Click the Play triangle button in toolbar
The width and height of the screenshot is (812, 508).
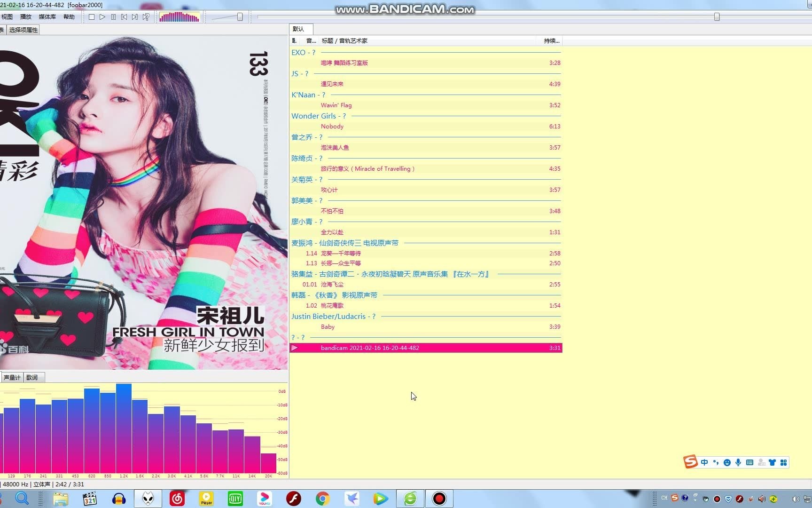[x=102, y=17]
